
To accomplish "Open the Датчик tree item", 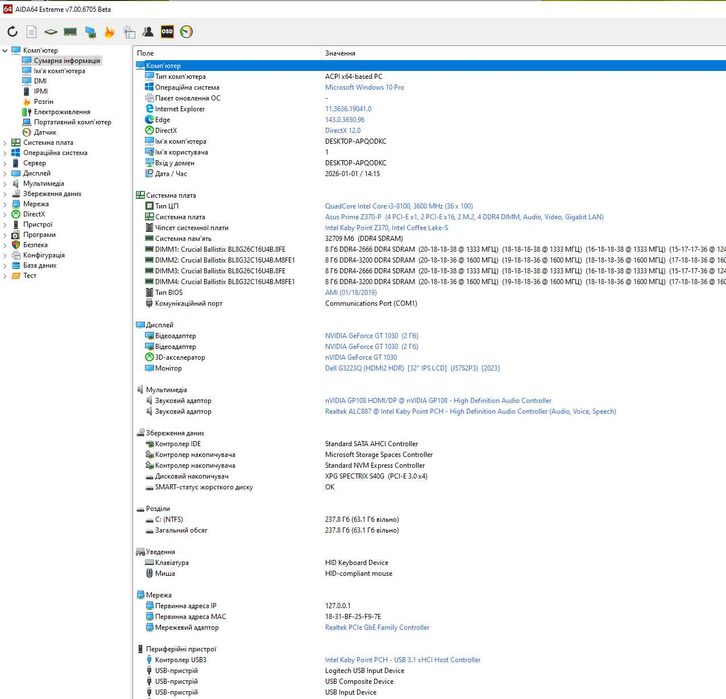I will tap(45, 132).
